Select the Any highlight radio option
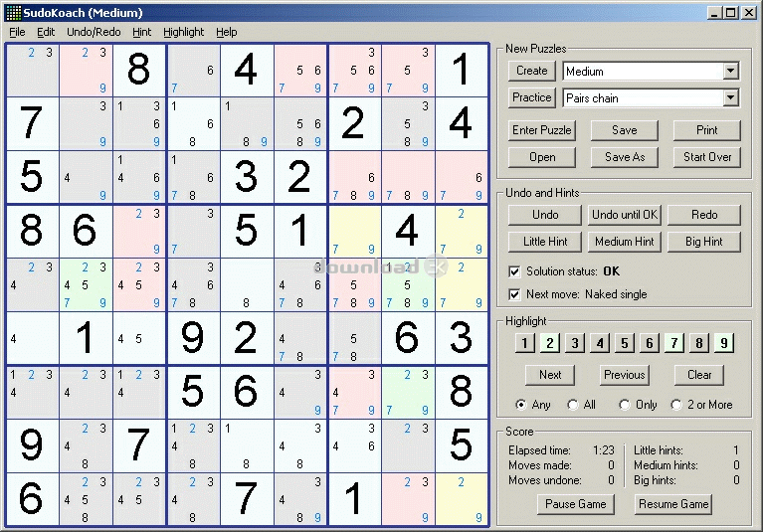Viewport: 763px width, 532px height. point(521,405)
